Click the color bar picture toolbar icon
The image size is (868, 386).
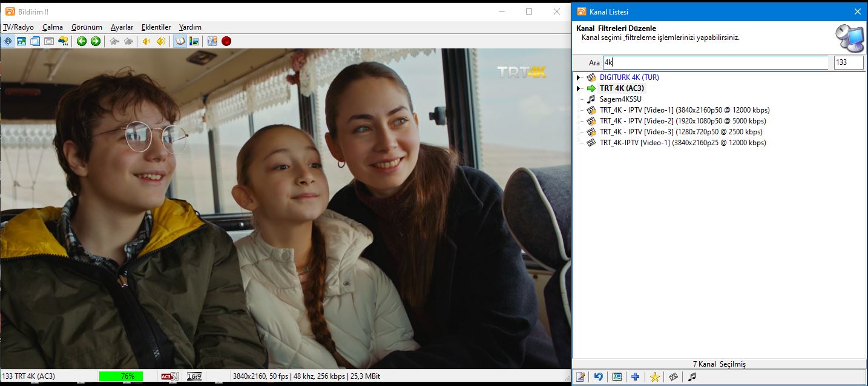pyautogui.click(x=194, y=41)
